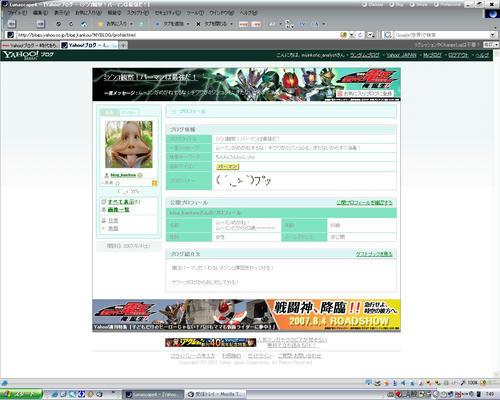
Task: Click the 画像一覧 link in sidebar
Action: (118, 210)
